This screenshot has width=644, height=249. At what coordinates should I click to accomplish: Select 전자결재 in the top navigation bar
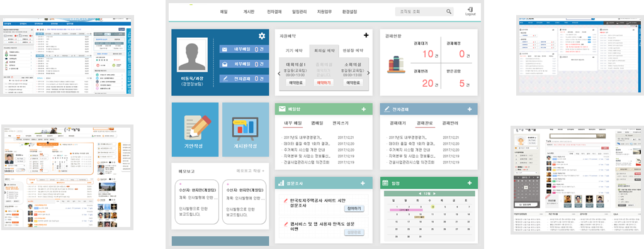pyautogui.click(x=274, y=12)
